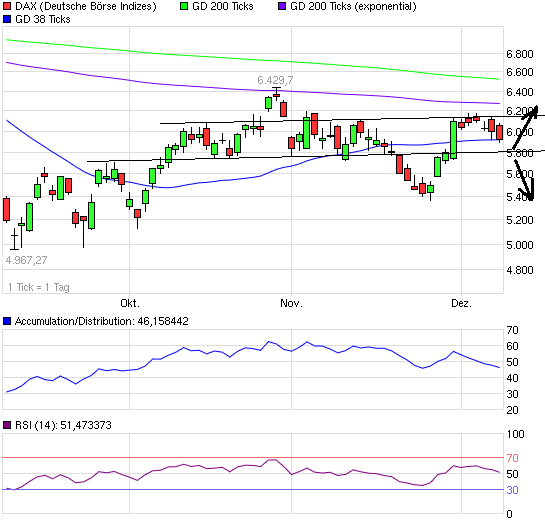Select the GD 200 Ticks (exponential) label

pyautogui.click(x=353, y=6)
